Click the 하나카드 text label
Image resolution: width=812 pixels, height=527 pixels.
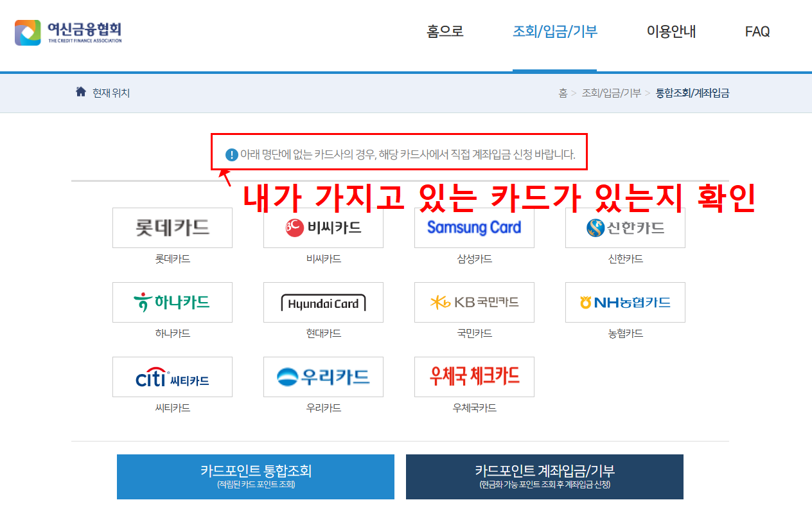coord(172,334)
